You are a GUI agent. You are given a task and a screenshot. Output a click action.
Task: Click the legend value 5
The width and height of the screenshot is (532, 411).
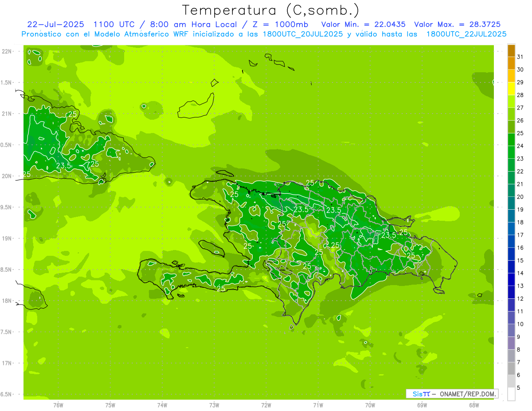[x=519, y=388]
